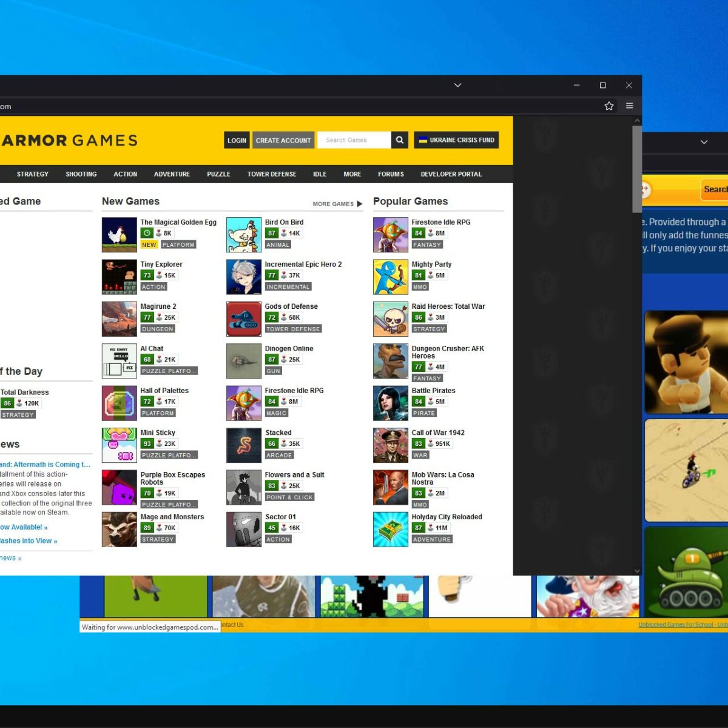Open the Battle Pirates game icon
The image size is (728, 728).
[391, 403]
